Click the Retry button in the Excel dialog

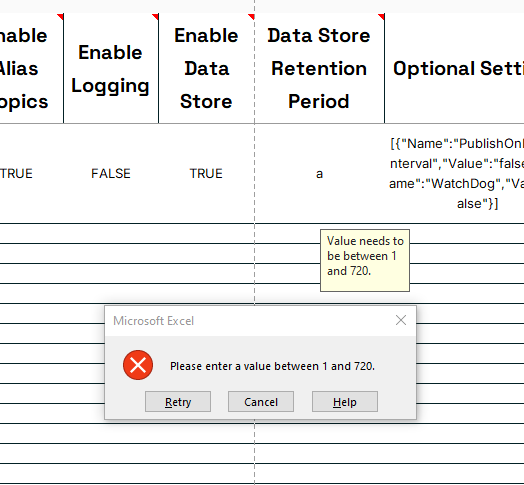(x=178, y=401)
